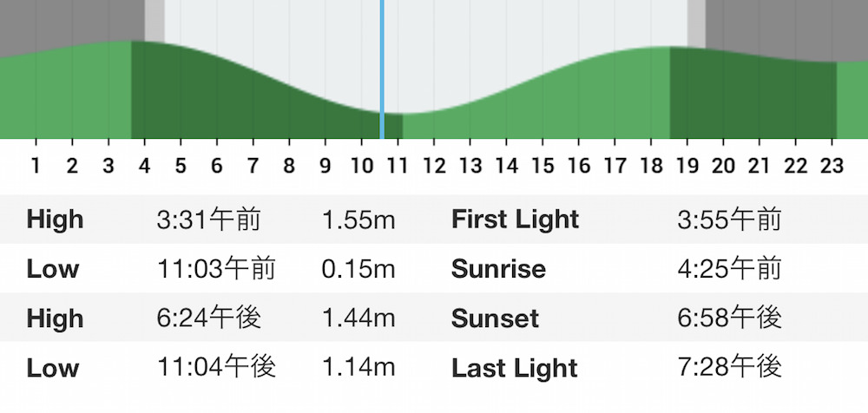Click the blue current-time line on chart
The image size is (868, 413).
click(x=382, y=69)
